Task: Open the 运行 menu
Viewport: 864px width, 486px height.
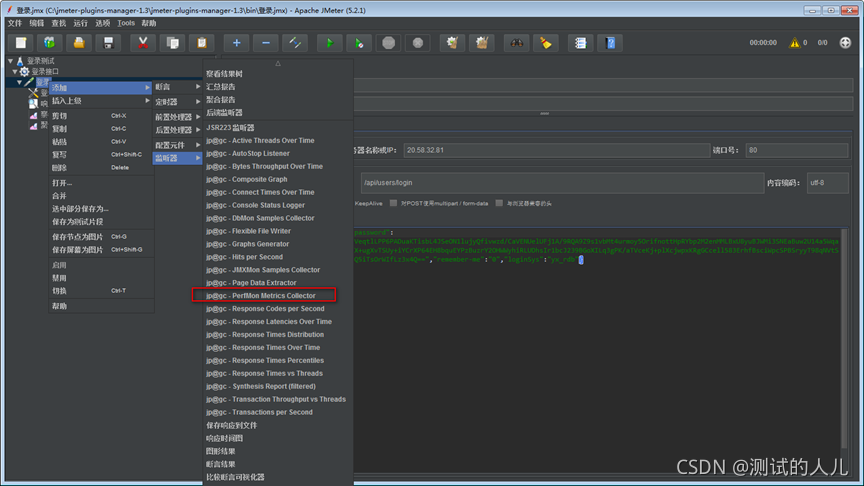Action: click(x=80, y=23)
